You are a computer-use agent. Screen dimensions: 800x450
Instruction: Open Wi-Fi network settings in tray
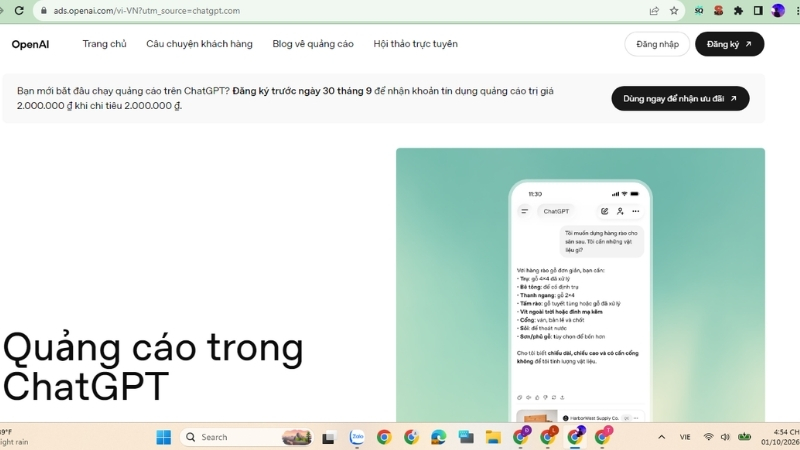[x=708, y=437]
